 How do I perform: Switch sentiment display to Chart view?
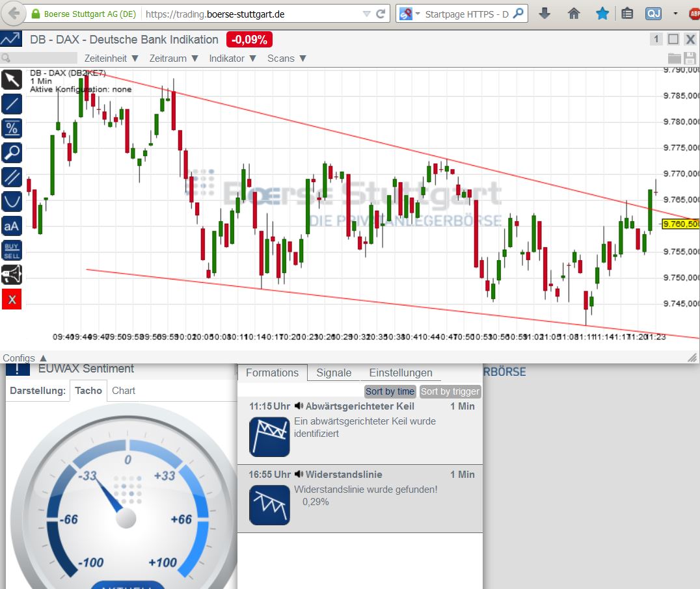click(123, 391)
